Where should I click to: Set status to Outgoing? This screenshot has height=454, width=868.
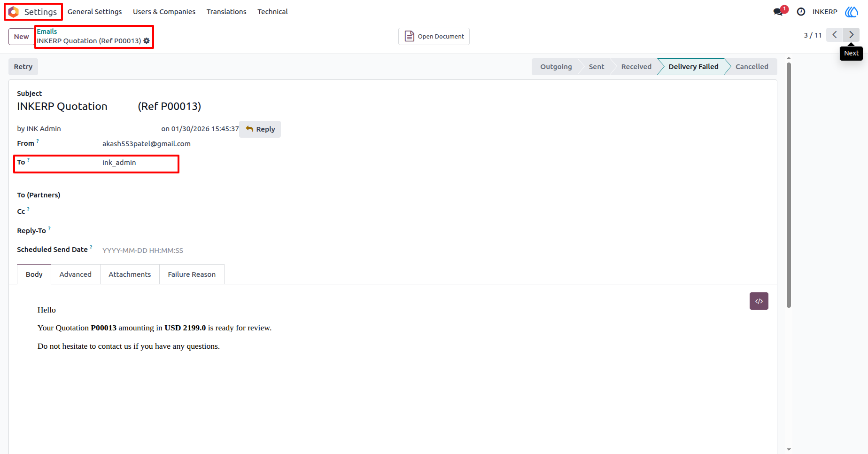coord(556,67)
